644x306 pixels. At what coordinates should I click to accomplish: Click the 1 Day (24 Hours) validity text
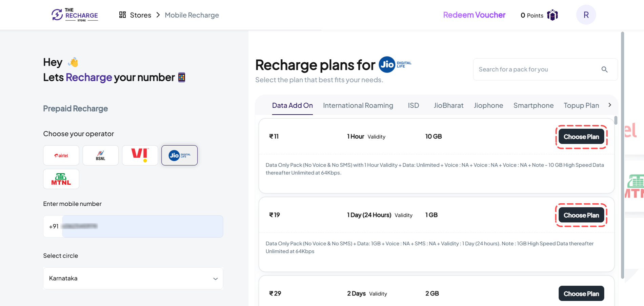tap(369, 215)
